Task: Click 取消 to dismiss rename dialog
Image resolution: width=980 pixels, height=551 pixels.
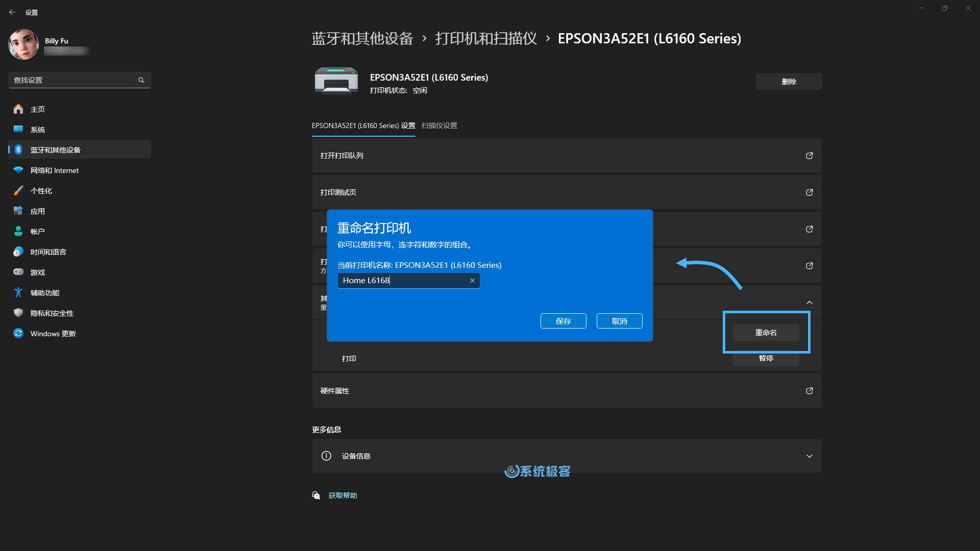Action: pyautogui.click(x=619, y=321)
